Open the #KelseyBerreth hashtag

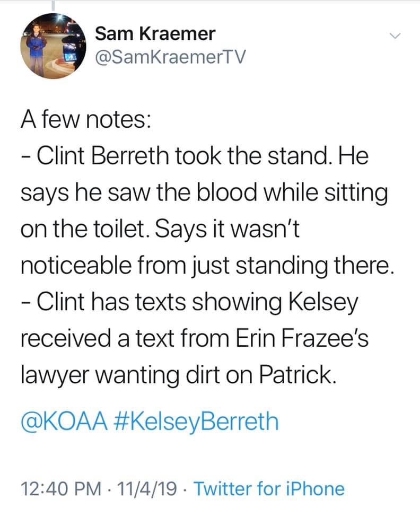pos(195,422)
